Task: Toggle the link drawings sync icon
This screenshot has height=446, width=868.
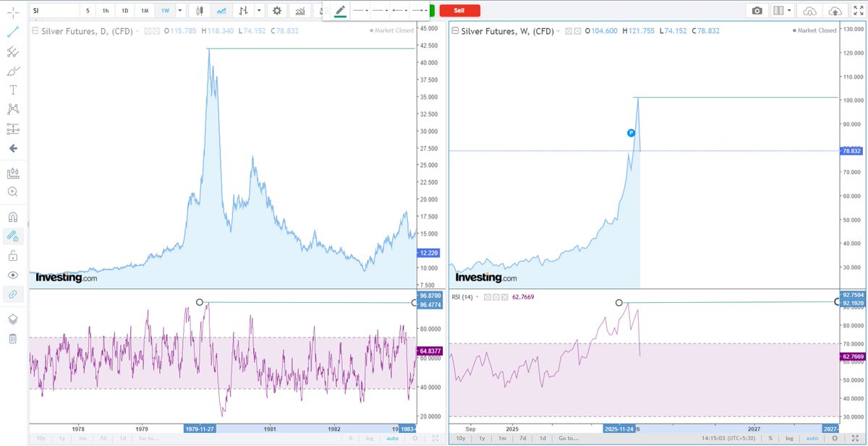Action: [x=13, y=294]
